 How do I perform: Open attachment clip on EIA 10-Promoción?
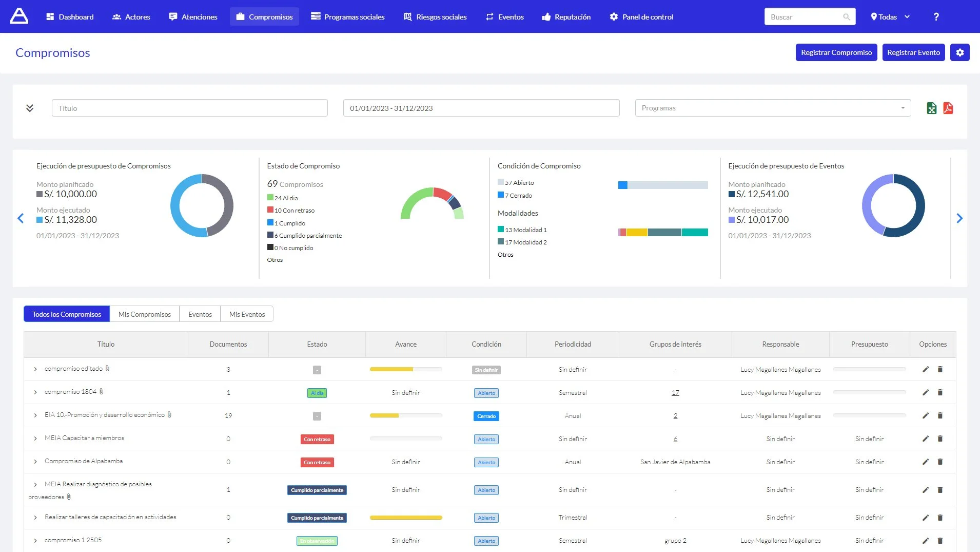[x=169, y=414]
